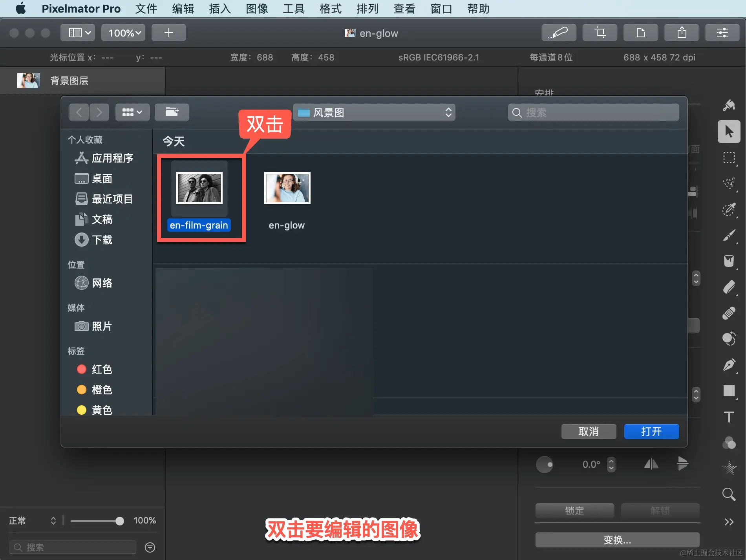
Task: Open the 插入 menu
Action: (x=220, y=9)
